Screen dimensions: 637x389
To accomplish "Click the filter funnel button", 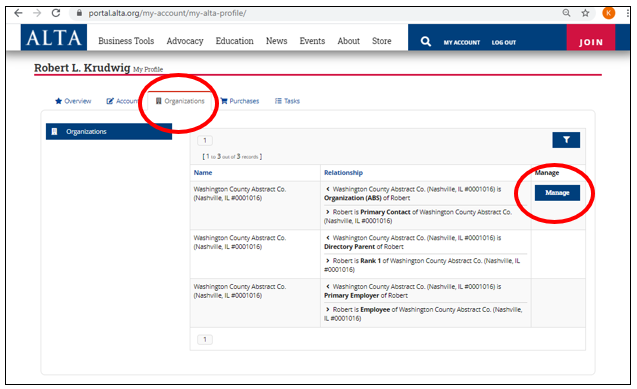I will 566,140.
